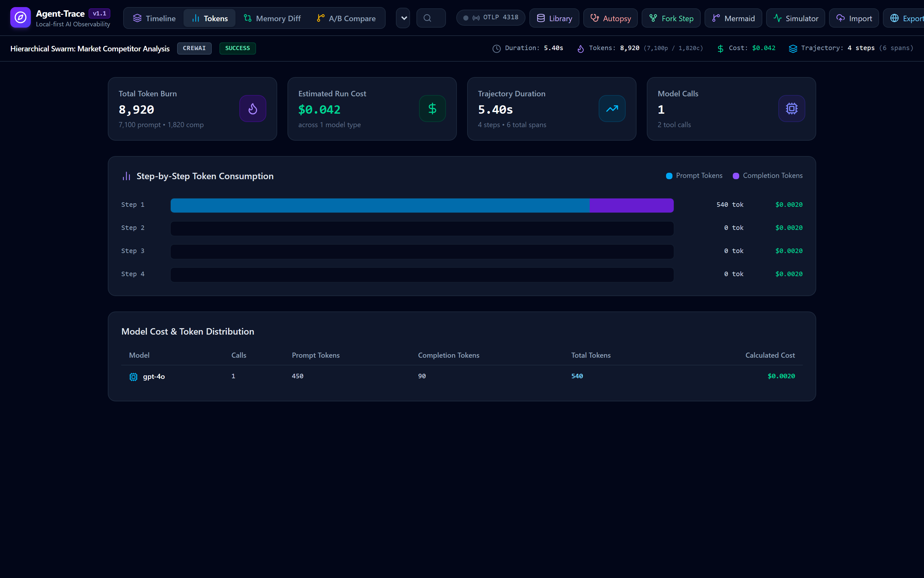The height and width of the screenshot is (578, 924).
Task: Click the Duration clock icon
Action: click(x=496, y=48)
